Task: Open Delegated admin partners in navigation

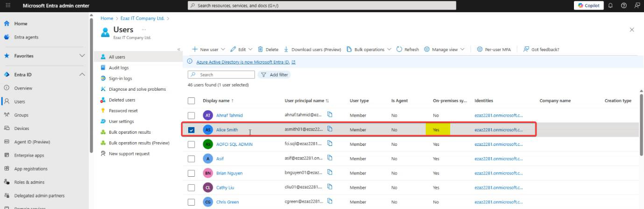Action: (x=39, y=196)
